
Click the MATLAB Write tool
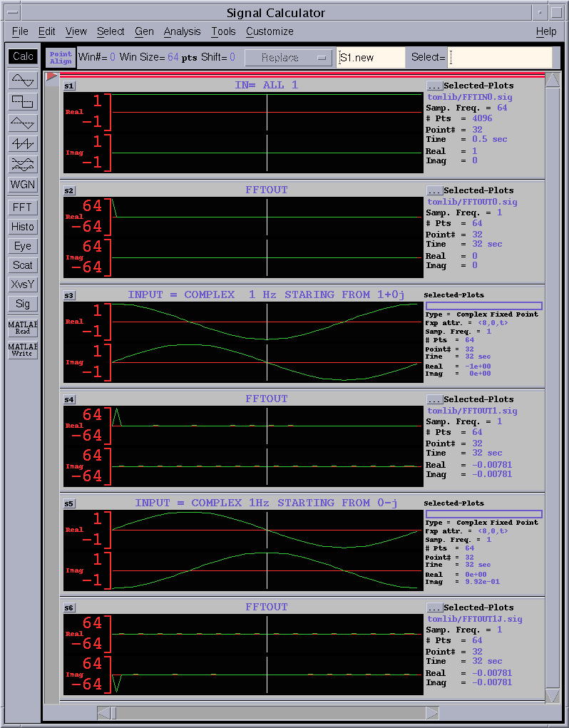pyautogui.click(x=23, y=349)
